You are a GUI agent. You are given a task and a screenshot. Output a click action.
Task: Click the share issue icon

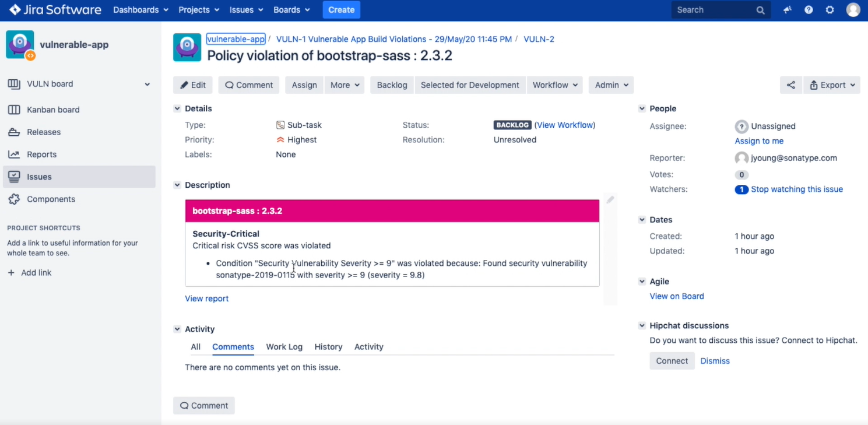click(791, 85)
